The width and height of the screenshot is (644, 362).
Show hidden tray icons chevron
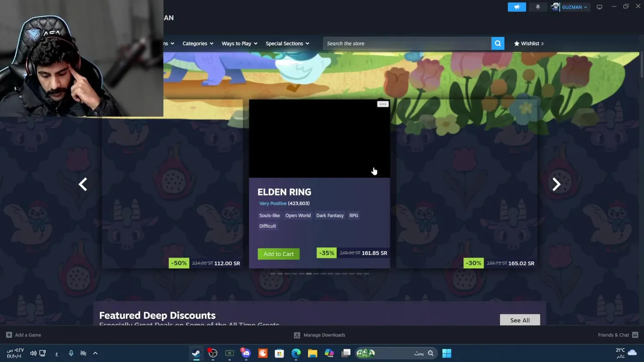click(95, 353)
